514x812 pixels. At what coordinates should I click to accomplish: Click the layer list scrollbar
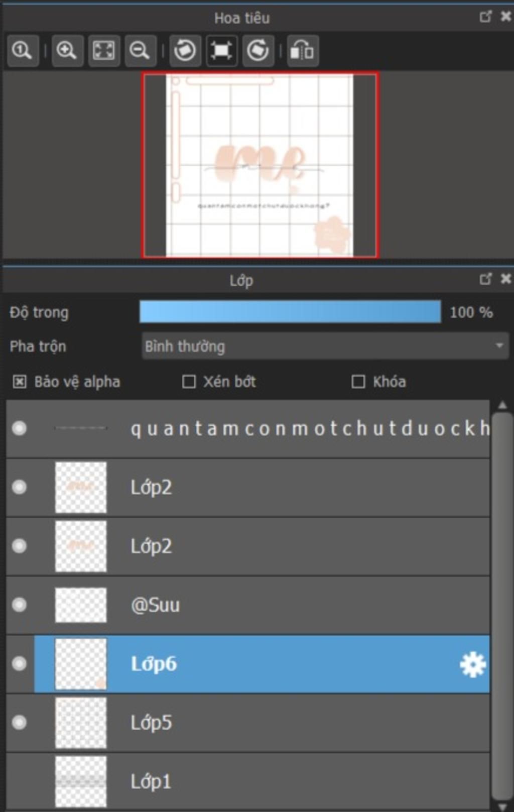pos(502,605)
